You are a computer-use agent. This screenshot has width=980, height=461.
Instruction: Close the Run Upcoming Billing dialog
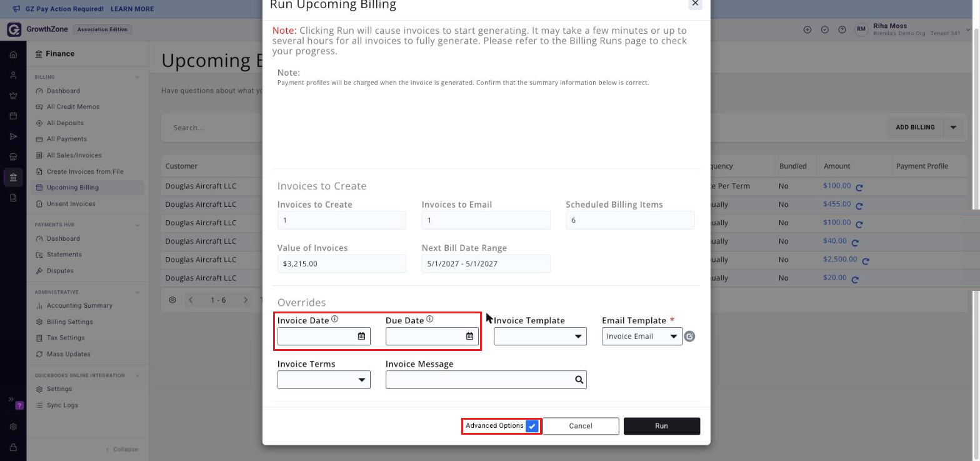[x=695, y=3]
